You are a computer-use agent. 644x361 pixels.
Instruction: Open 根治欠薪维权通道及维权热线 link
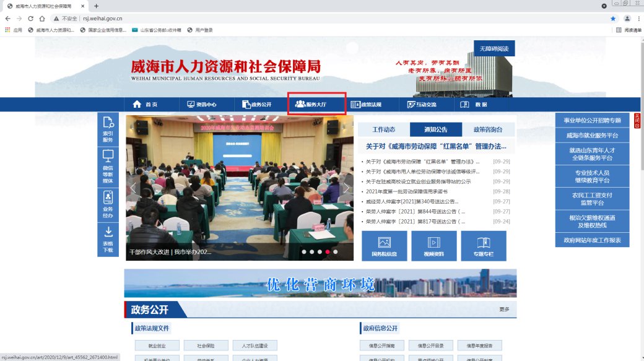tap(592, 221)
